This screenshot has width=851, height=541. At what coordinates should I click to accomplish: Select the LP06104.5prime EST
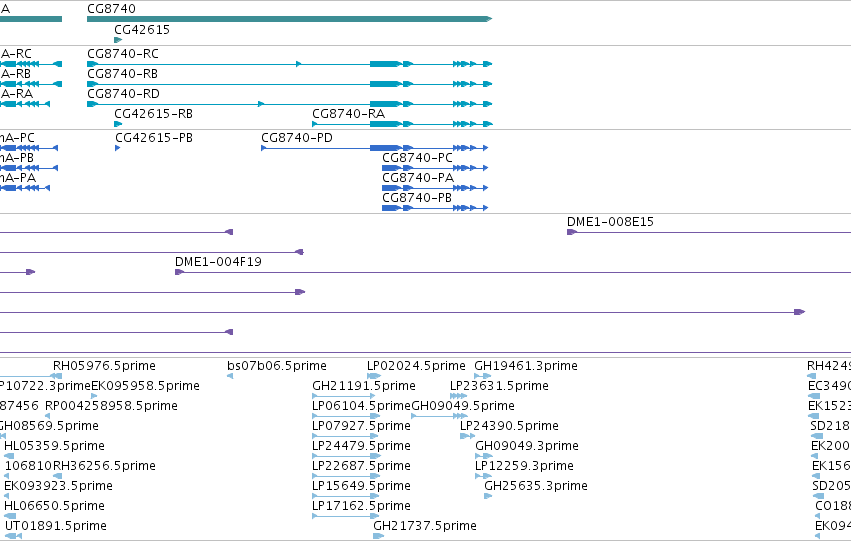coord(346,416)
